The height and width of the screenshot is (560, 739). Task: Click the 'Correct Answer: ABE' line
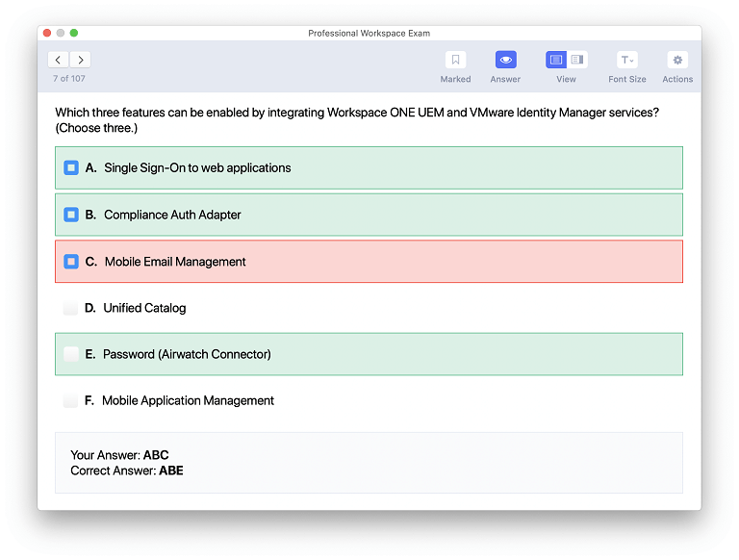point(127,471)
